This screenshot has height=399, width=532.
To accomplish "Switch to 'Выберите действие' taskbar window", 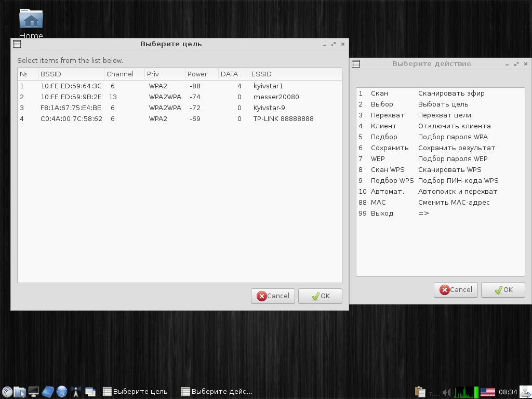I will tap(217, 392).
